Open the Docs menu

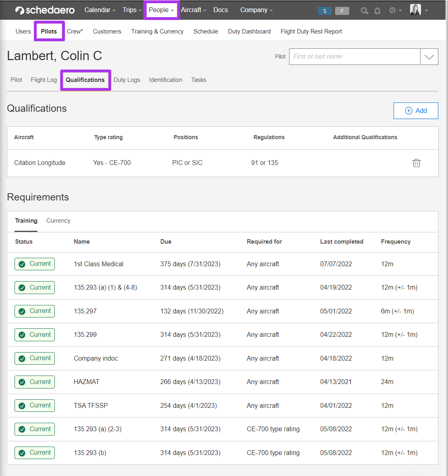(221, 10)
